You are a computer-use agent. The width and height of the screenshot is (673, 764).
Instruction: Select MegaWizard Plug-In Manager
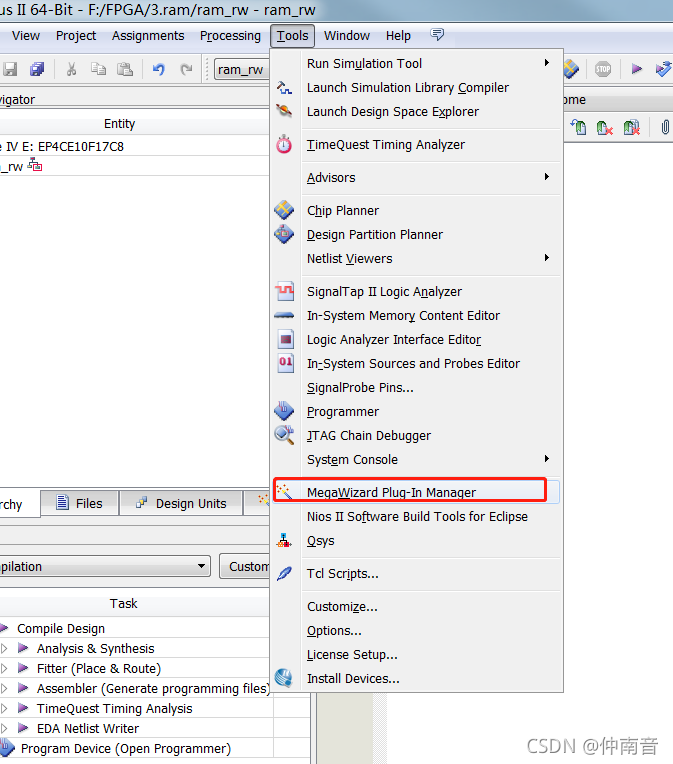(x=416, y=492)
